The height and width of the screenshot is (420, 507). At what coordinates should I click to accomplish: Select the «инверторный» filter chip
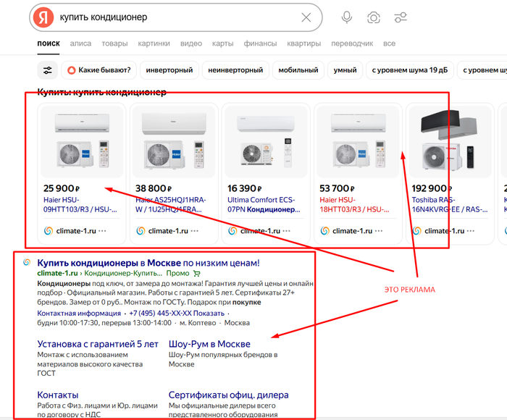click(x=169, y=70)
